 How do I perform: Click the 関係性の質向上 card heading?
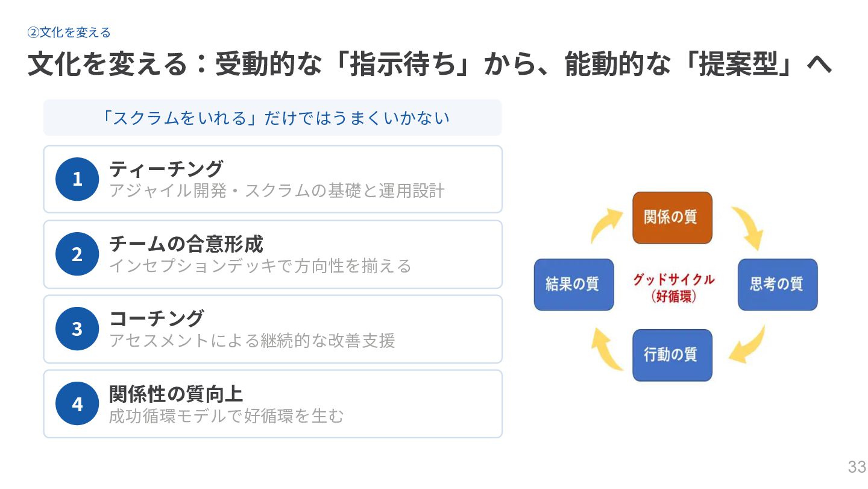coord(176,393)
